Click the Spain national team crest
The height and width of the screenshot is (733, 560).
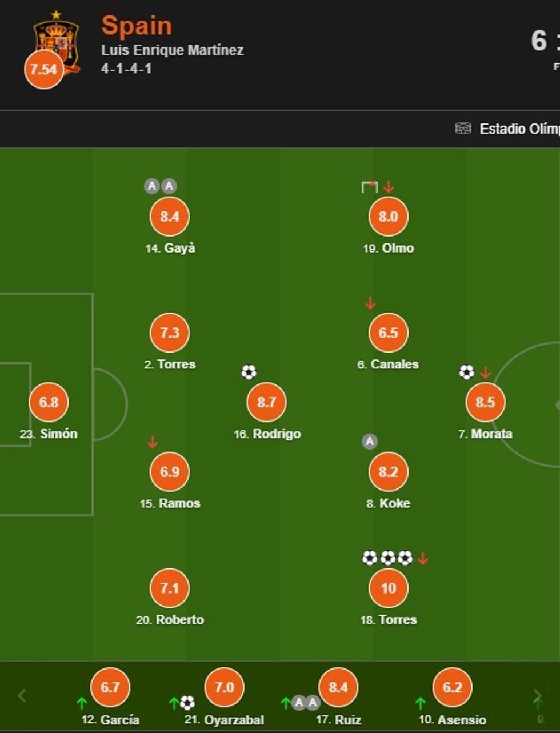point(56,40)
